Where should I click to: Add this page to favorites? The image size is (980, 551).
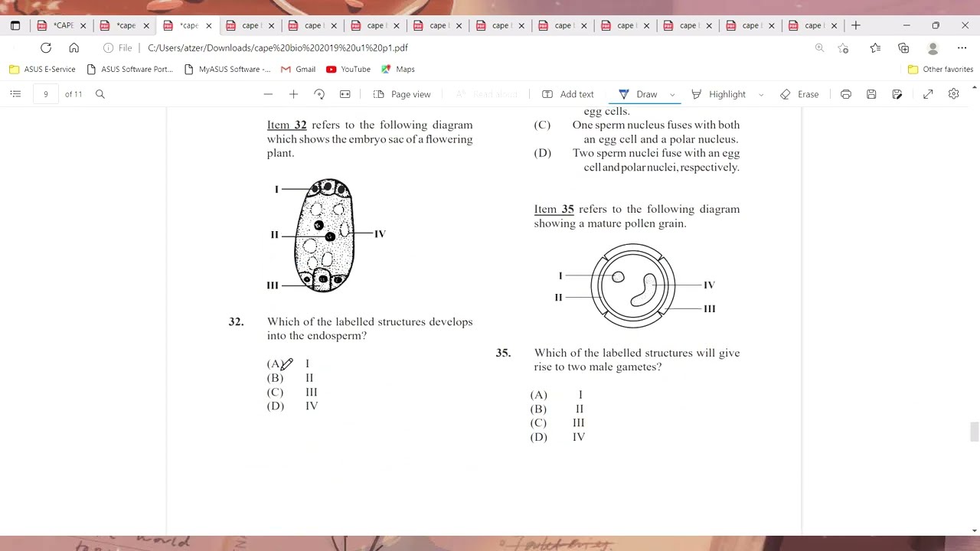[x=843, y=47]
